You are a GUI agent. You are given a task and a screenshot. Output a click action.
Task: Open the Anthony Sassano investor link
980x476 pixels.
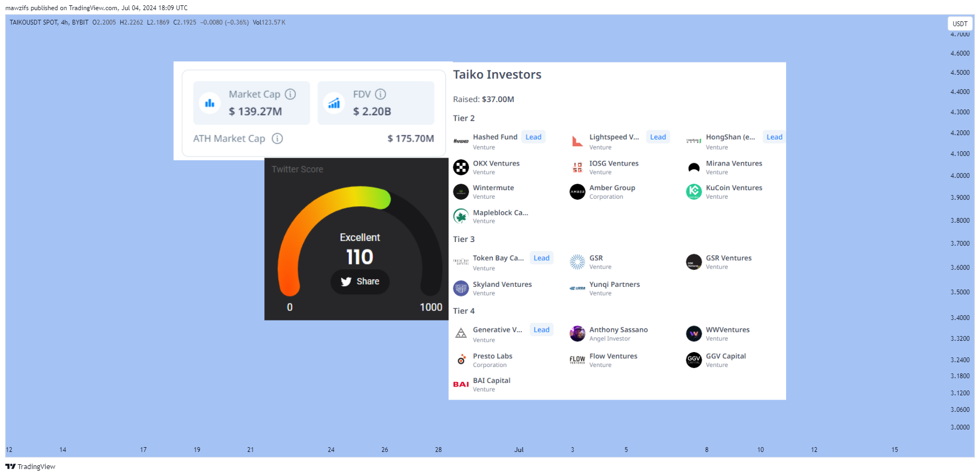point(618,330)
